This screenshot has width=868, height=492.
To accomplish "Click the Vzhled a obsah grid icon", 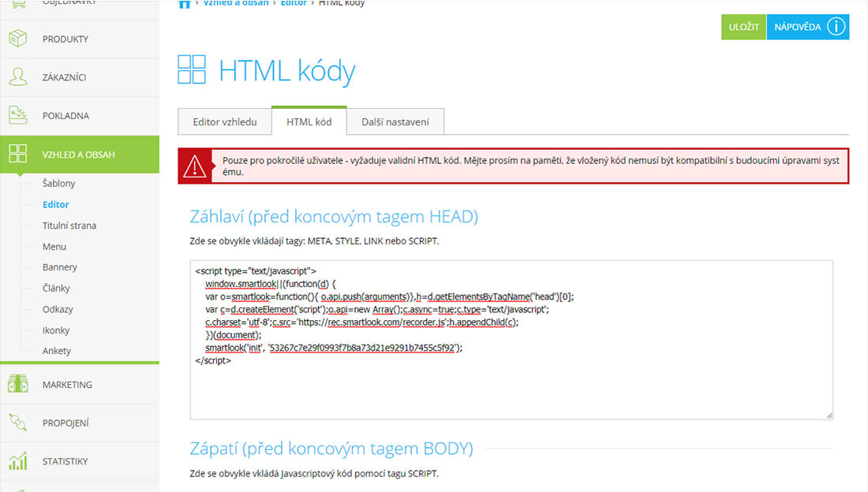I will (x=17, y=154).
